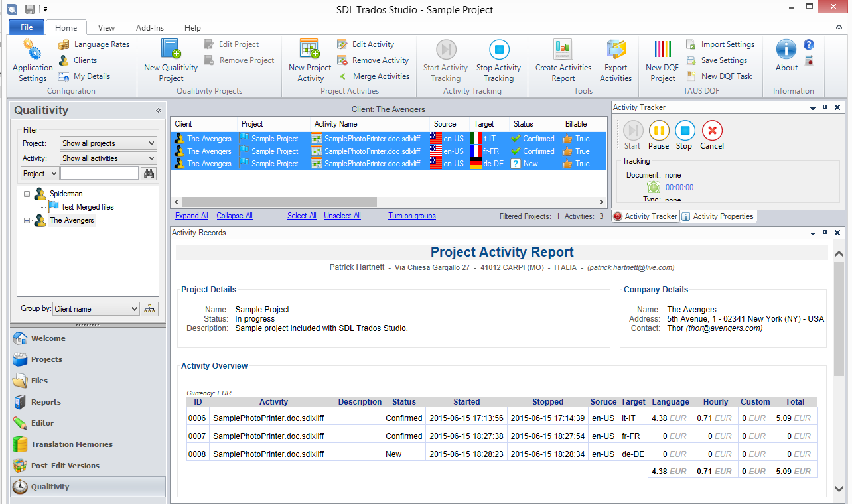The height and width of the screenshot is (504, 852).
Task: Click Merge Activities
Action: click(374, 76)
